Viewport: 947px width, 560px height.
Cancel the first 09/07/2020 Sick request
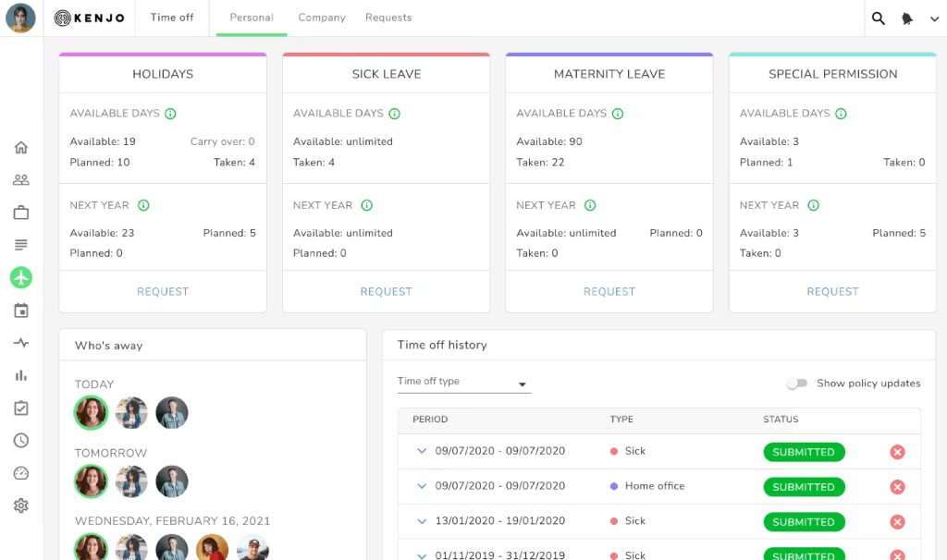tap(897, 452)
